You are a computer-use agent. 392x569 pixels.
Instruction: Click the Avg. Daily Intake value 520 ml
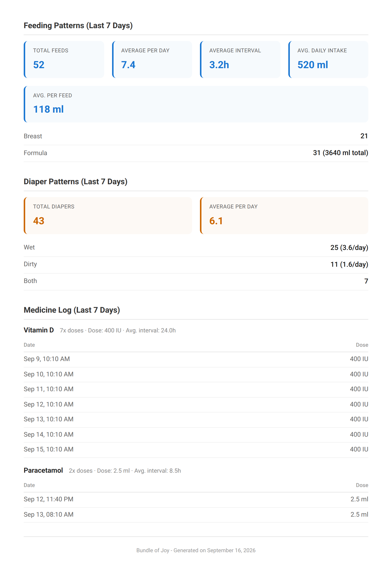313,65
